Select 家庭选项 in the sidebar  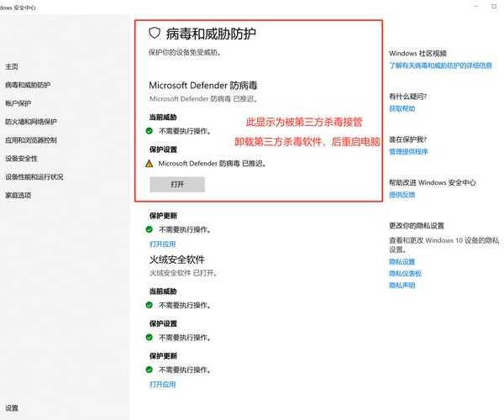click(x=18, y=195)
